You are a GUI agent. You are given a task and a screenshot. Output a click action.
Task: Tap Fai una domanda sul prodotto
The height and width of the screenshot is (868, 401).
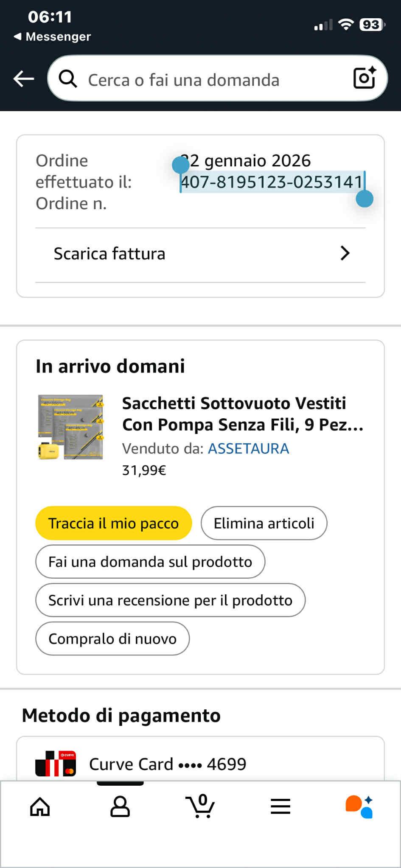[150, 562]
